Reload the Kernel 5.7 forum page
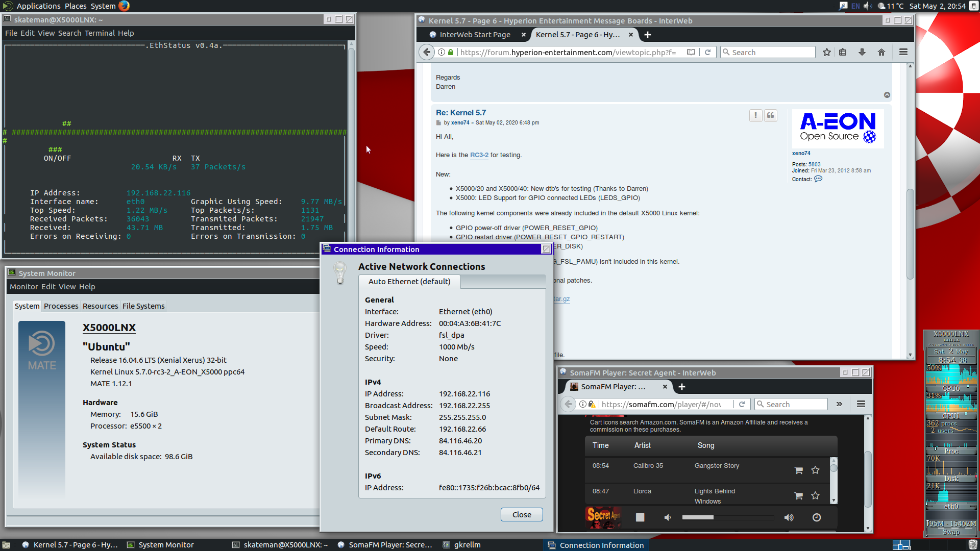This screenshot has height=551, width=980. coord(707,52)
